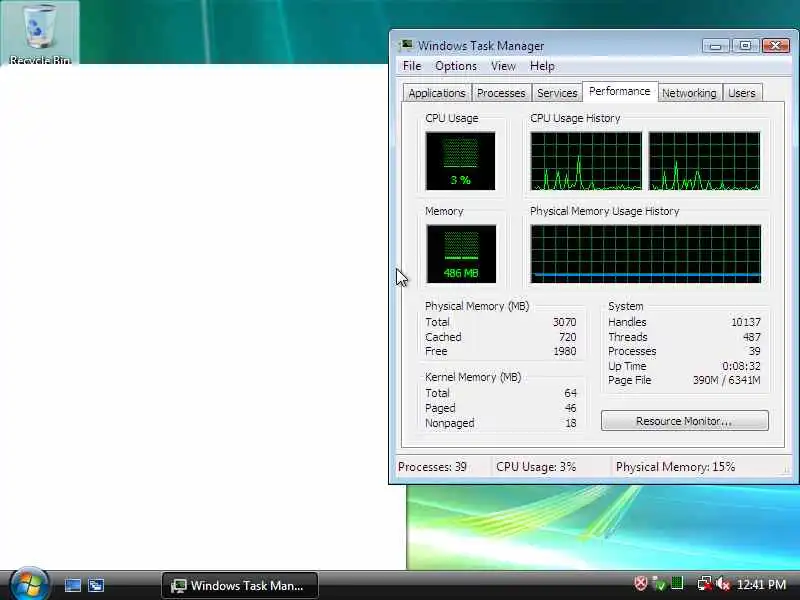Click the second CPU Usage History graph

[x=704, y=161]
